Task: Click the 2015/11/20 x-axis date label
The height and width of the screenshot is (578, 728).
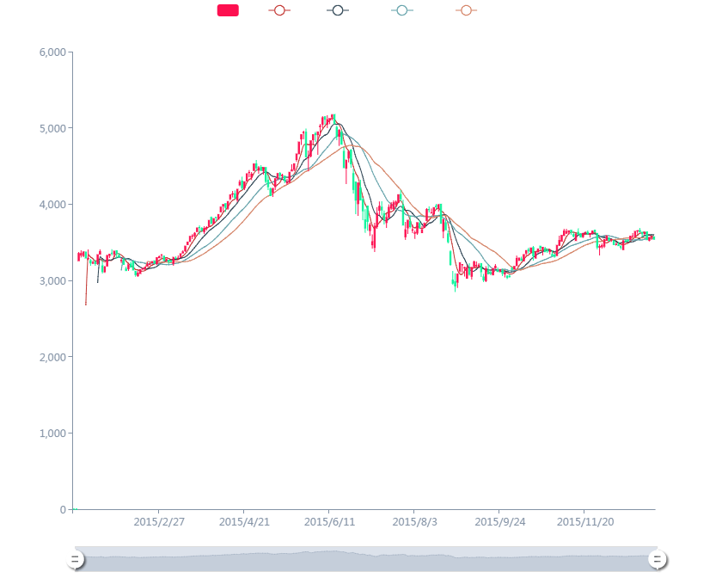Action: point(584,522)
